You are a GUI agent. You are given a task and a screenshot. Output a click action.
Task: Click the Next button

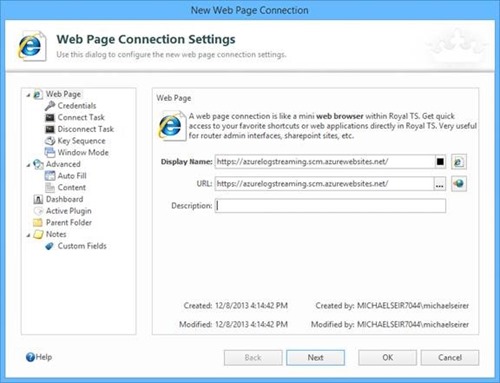point(315,358)
